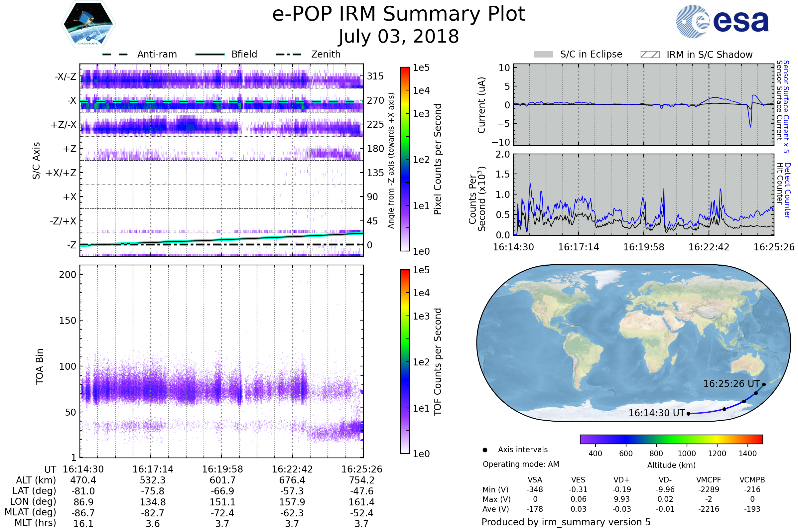The height and width of the screenshot is (532, 798).
Task: Click the Operating mode: AM text
Action: pos(521,464)
